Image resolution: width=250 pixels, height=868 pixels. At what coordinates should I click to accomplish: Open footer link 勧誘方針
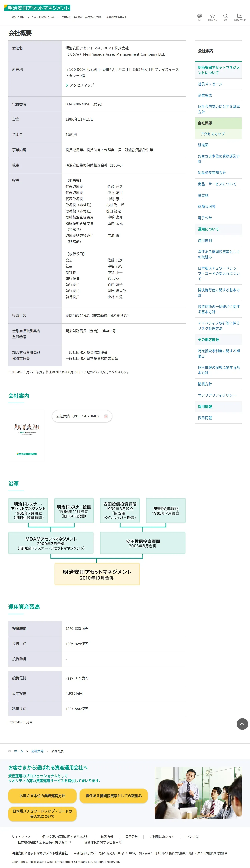[107, 837]
